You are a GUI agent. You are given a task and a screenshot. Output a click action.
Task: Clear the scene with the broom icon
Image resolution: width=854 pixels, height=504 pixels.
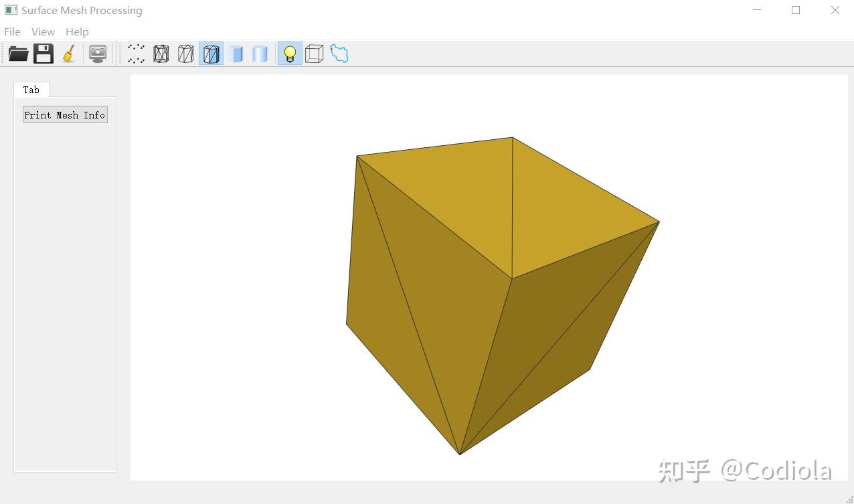pyautogui.click(x=69, y=54)
